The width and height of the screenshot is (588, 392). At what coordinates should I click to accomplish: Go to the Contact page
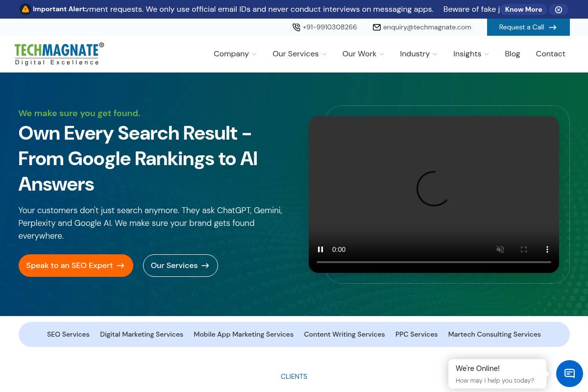pos(550,54)
